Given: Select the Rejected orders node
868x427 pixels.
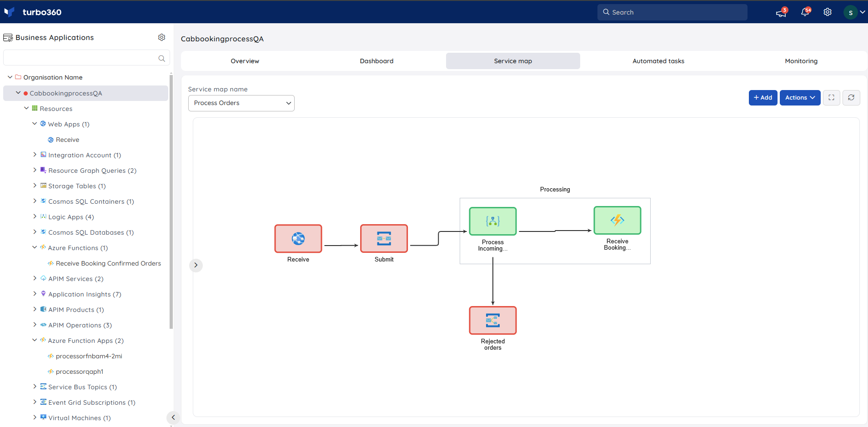Looking at the screenshot, I should click(x=493, y=321).
